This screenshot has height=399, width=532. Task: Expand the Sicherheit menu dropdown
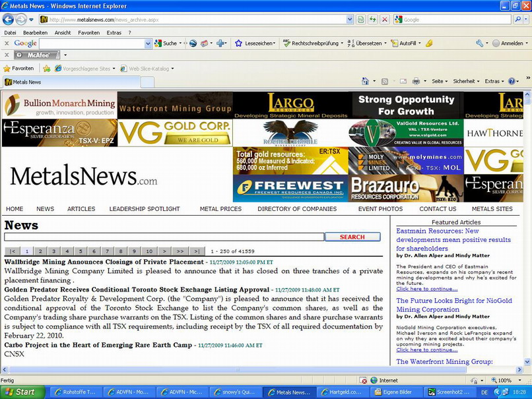tap(466, 81)
